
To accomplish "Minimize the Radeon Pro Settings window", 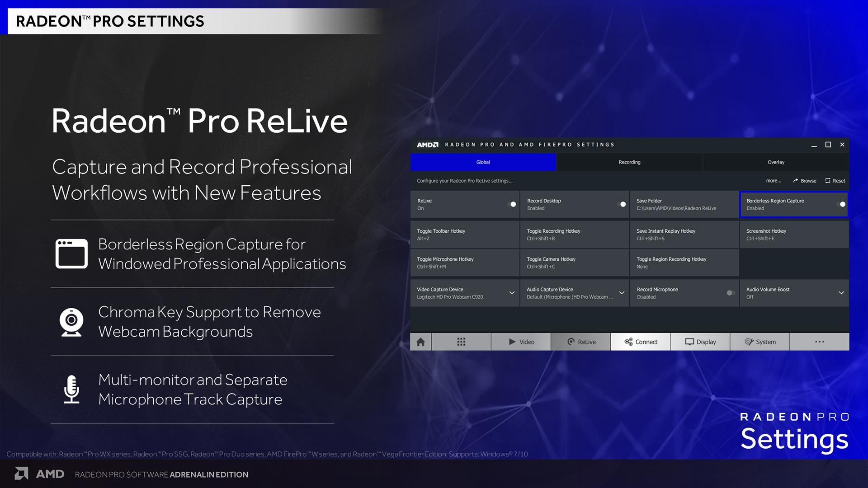I will 814,145.
